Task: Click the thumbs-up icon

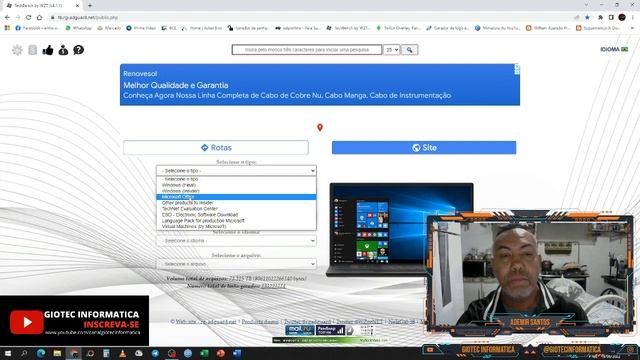Action: coord(48,50)
